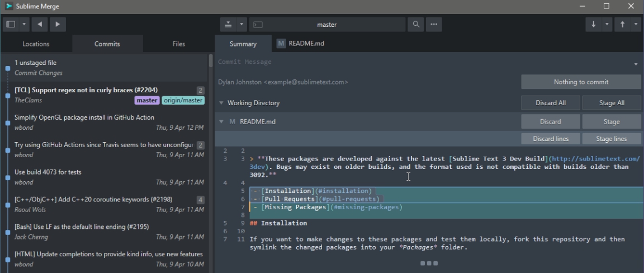Select commit Add C++20 coroutine keywords
Image resolution: width=644 pixels, height=273 pixels.
[x=105, y=204]
